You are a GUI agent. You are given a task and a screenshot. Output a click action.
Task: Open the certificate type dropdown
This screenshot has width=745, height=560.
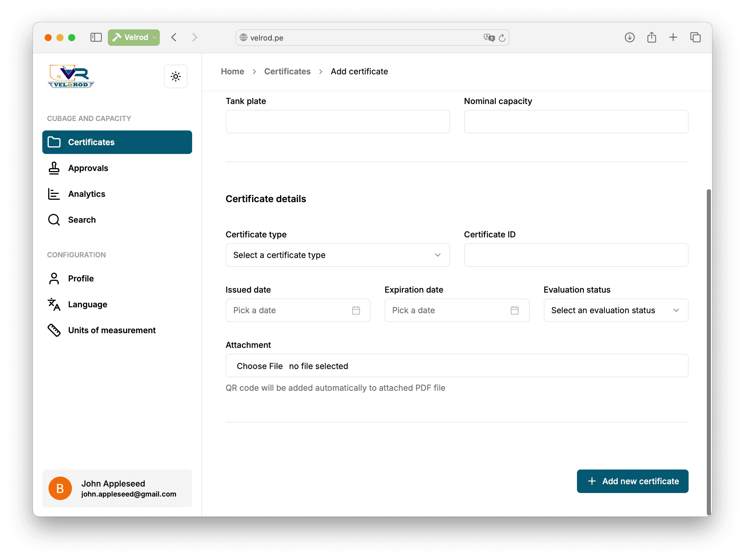(337, 255)
